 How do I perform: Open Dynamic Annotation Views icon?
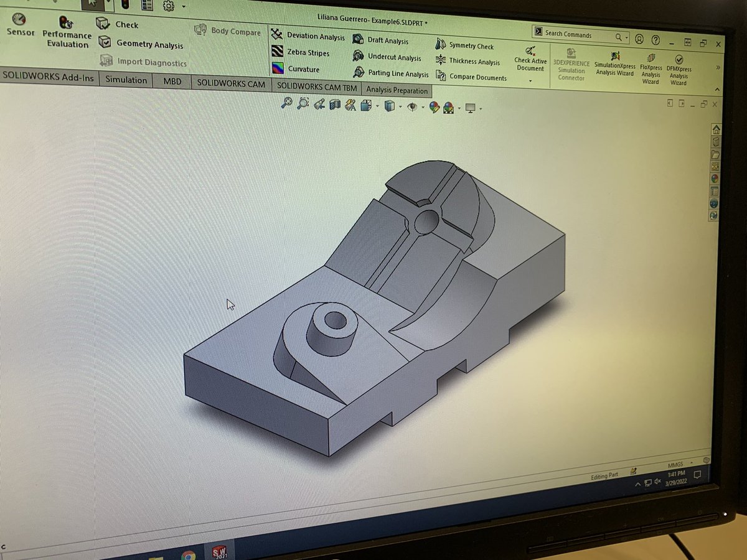(350, 105)
